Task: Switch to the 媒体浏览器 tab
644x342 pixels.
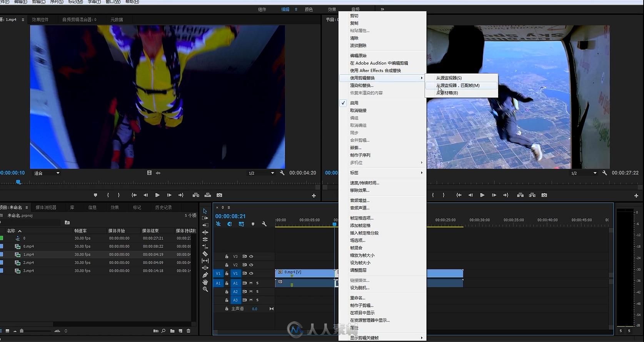Action: click(x=46, y=208)
